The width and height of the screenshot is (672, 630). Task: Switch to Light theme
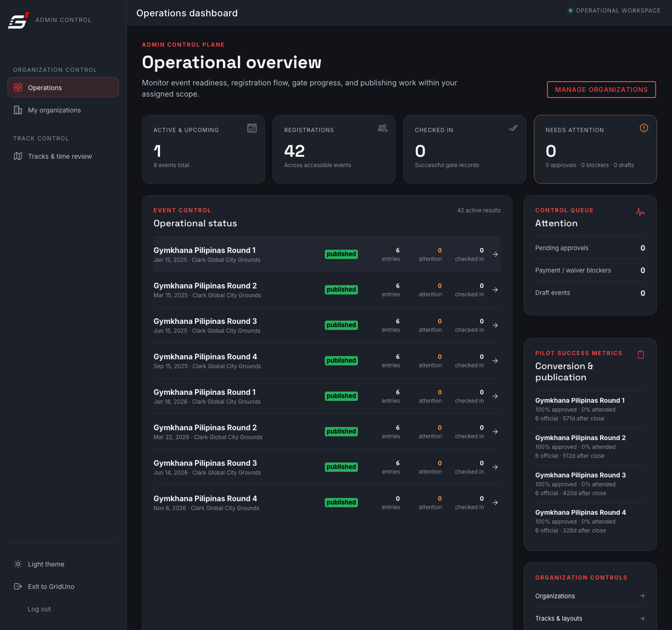click(63, 564)
